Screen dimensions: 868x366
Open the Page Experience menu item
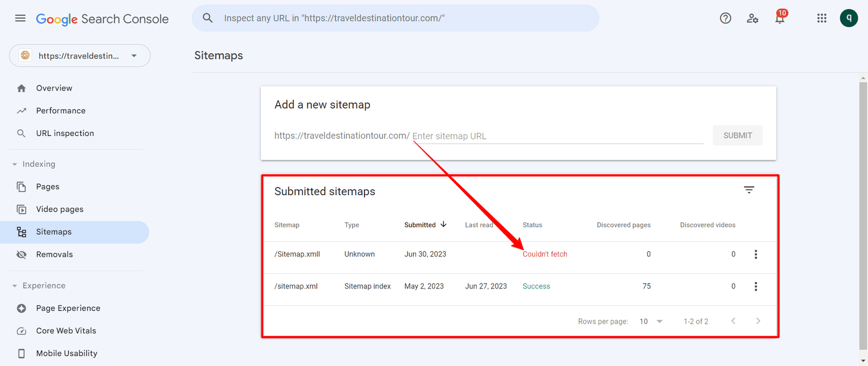point(74,308)
